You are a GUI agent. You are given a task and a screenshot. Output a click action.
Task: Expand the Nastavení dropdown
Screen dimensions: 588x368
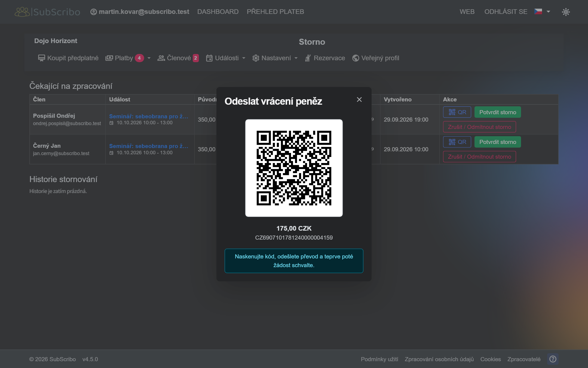coord(275,58)
